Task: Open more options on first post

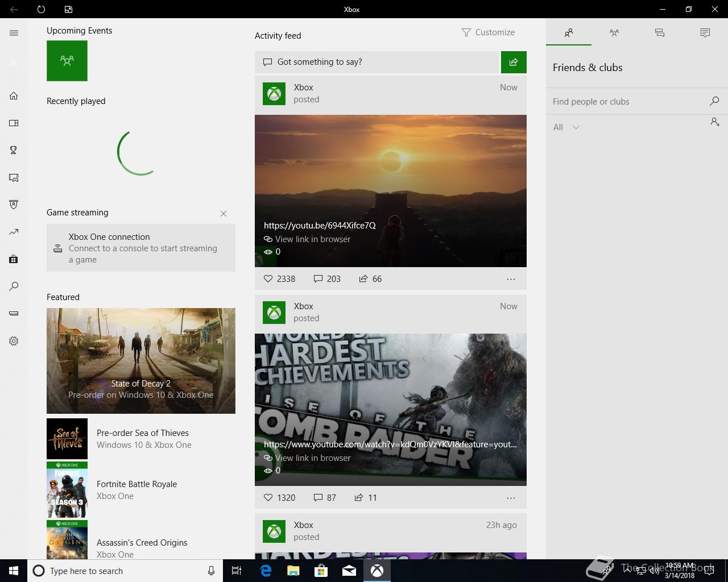Action: coord(511,279)
